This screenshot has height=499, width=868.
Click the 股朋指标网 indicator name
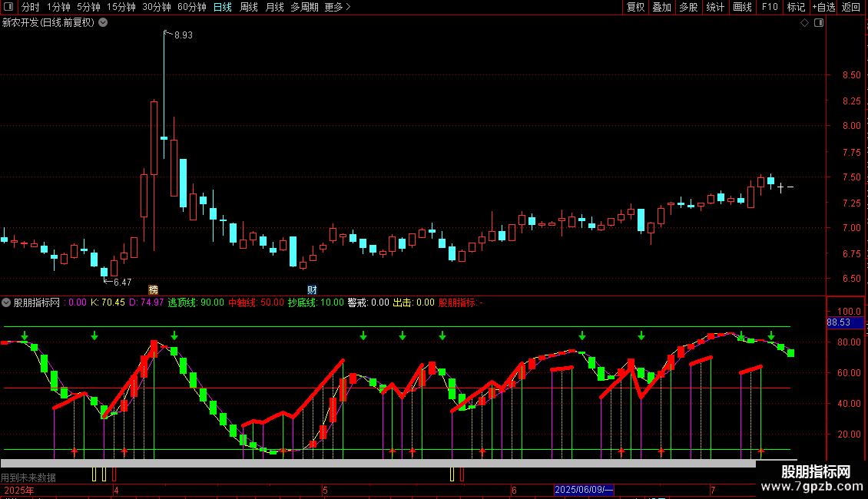click(x=37, y=302)
